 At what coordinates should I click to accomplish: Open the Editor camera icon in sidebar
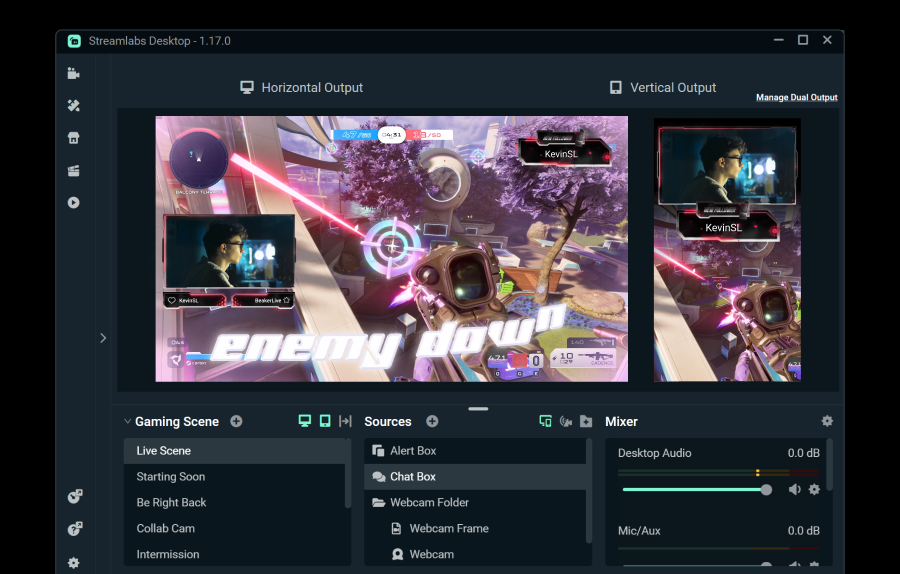click(x=73, y=73)
